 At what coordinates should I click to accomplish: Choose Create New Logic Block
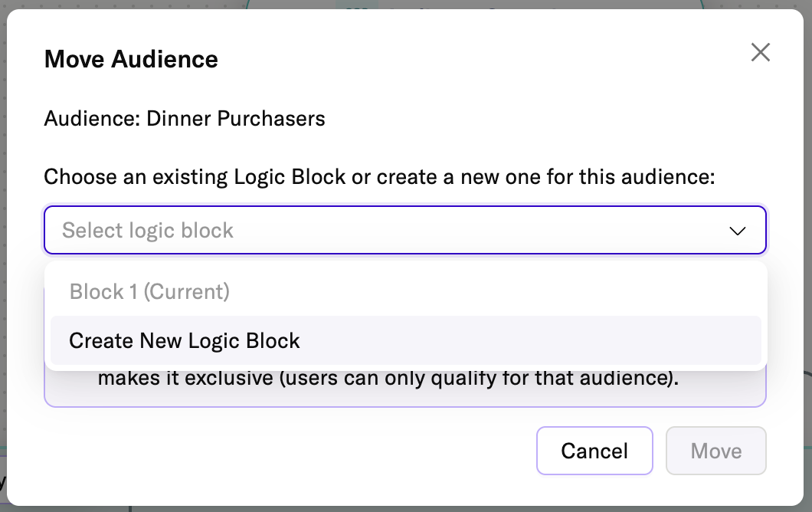[x=184, y=340]
